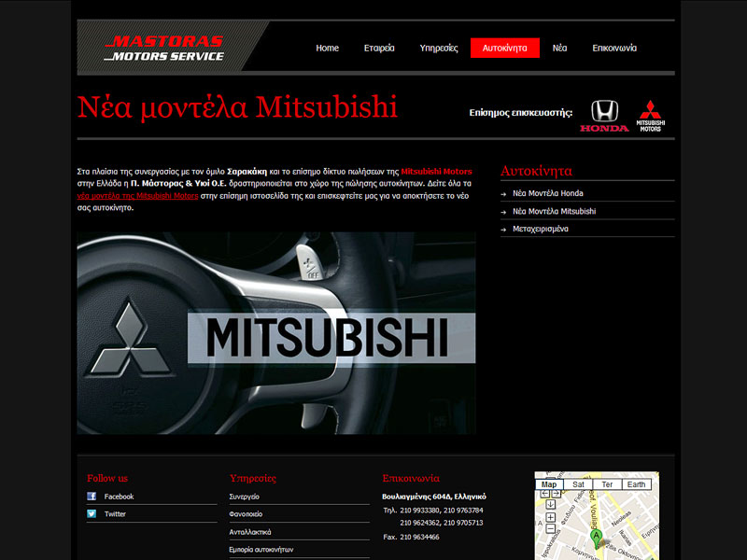This screenshot has width=747, height=560.
Task: Pan the map left with arrow button
Action: (x=545, y=494)
